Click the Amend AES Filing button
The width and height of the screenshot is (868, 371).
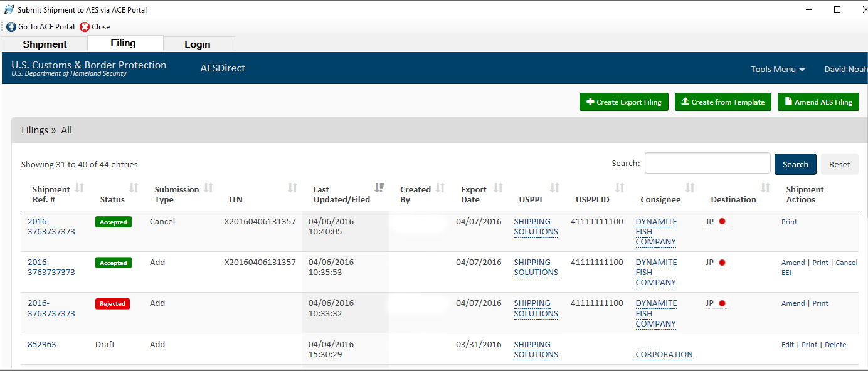[x=818, y=102]
